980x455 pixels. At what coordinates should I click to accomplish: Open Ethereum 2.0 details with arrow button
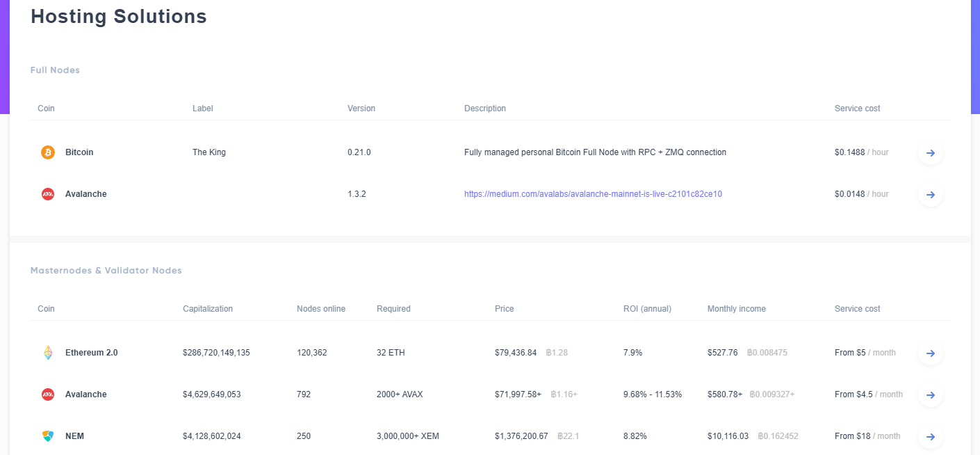pyautogui.click(x=931, y=353)
